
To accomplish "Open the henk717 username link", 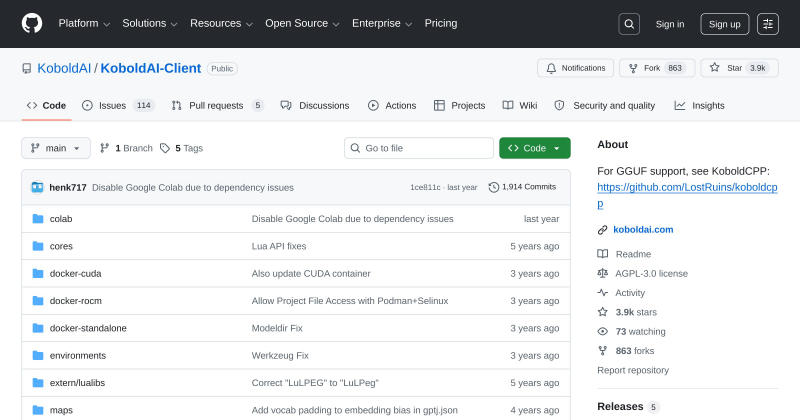I will pos(68,187).
